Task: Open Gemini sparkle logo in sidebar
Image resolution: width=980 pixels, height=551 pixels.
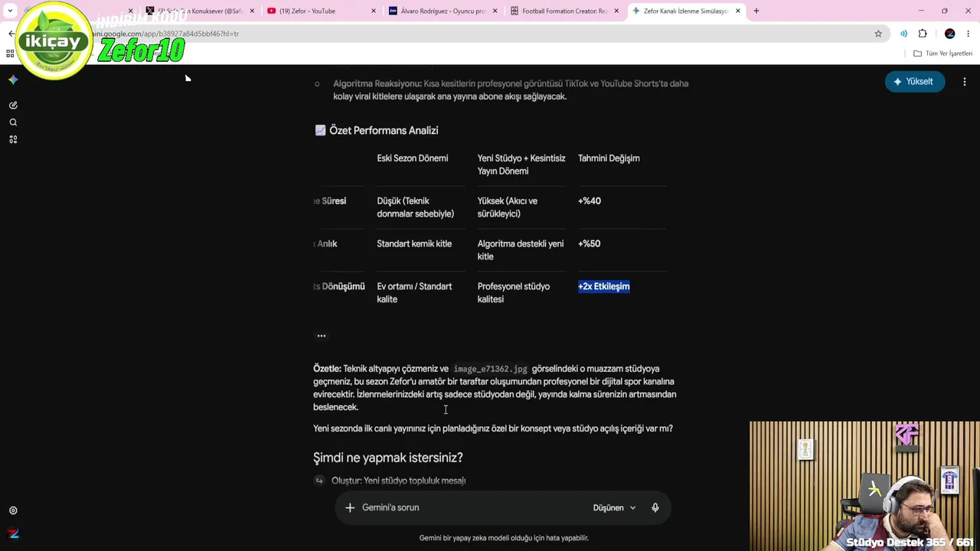Action: pyautogui.click(x=13, y=80)
